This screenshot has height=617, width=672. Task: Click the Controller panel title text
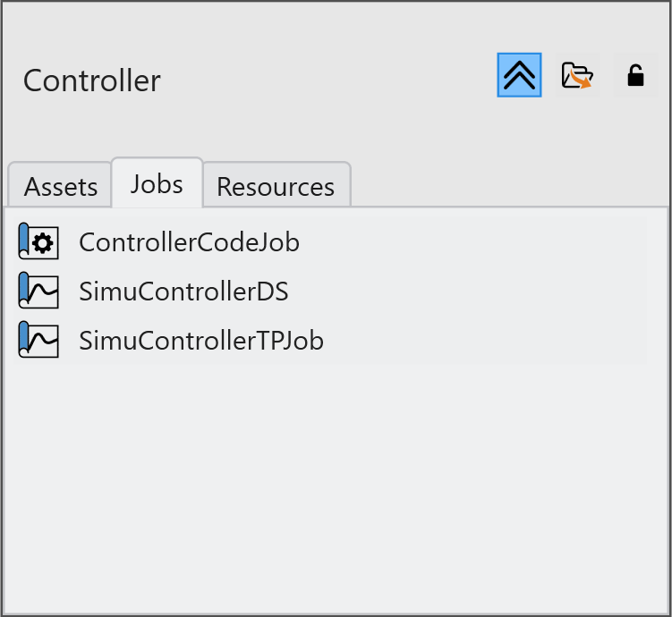pos(91,80)
